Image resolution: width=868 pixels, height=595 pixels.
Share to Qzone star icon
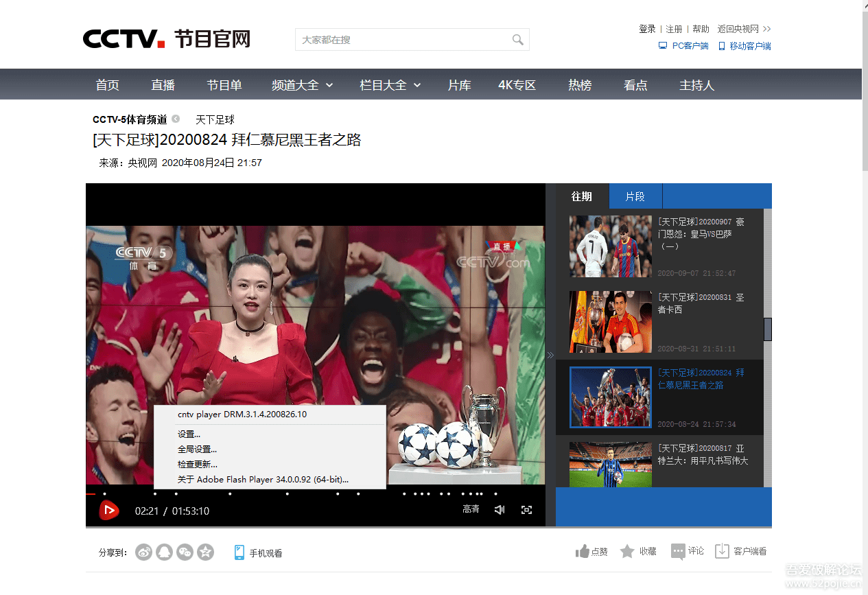(x=205, y=552)
